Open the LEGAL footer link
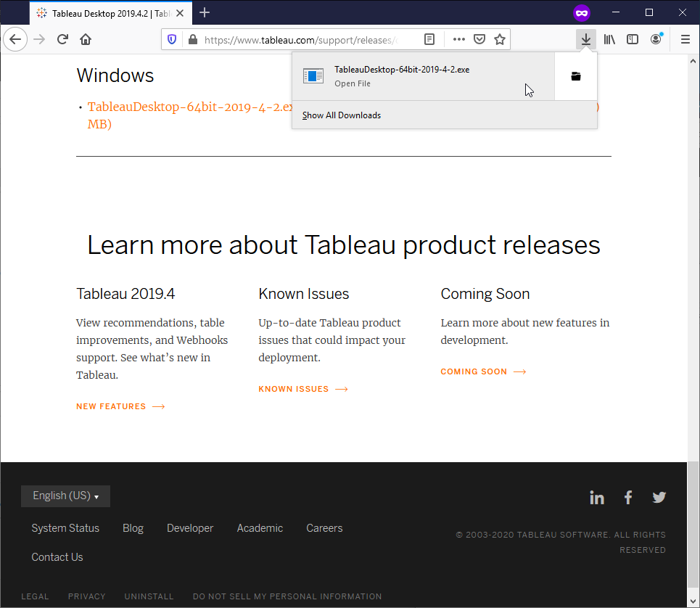Viewport: 700px width, 608px height. point(36,596)
